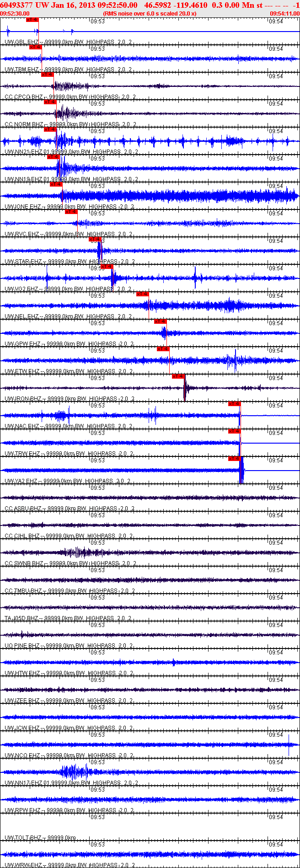Select the red pick marker on the UW.GPW trace

pyautogui.click(x=161, y=321)
